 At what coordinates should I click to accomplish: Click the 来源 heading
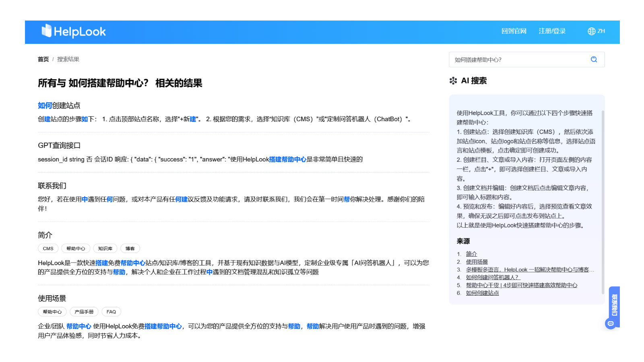(x=463, y=241)
